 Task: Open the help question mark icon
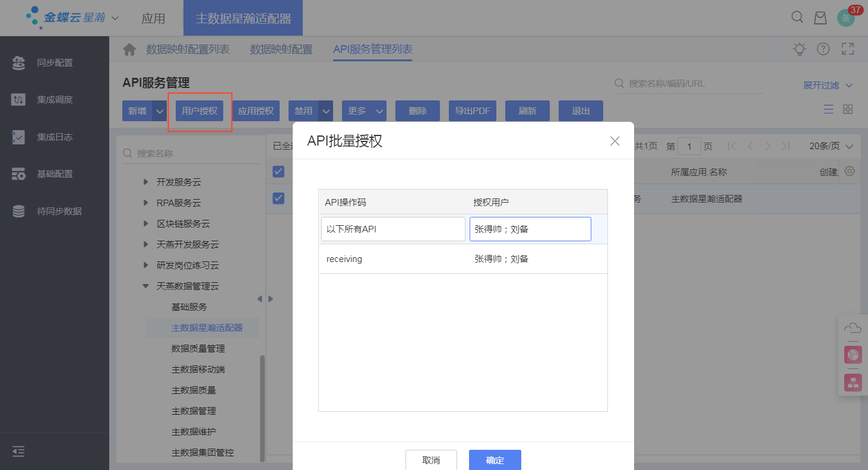tap(823, 49)
